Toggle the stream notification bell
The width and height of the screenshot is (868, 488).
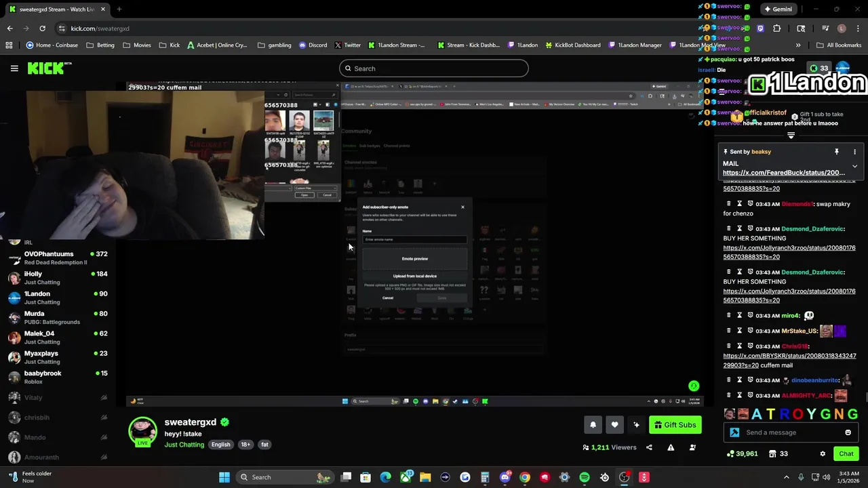click(593, 425)
